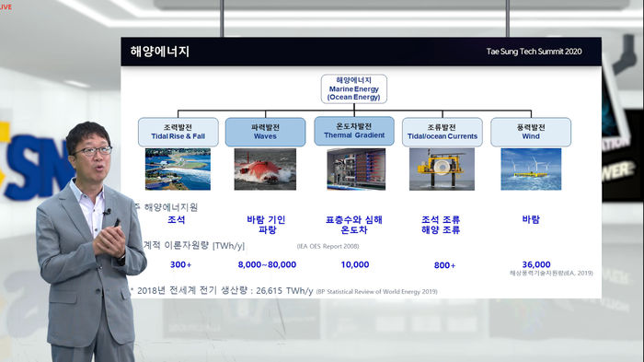
Task: Click the 800+ tidal currents value
Action: tap(444, 265)
